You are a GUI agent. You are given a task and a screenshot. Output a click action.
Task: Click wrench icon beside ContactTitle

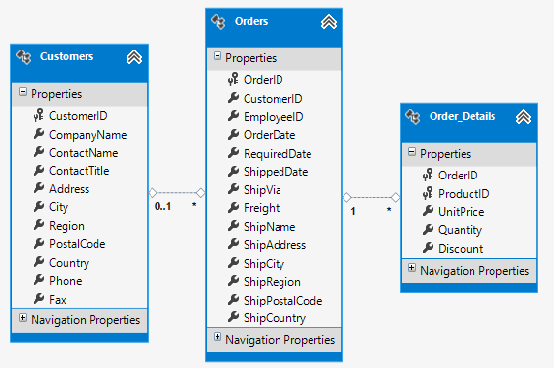[39, 170]
